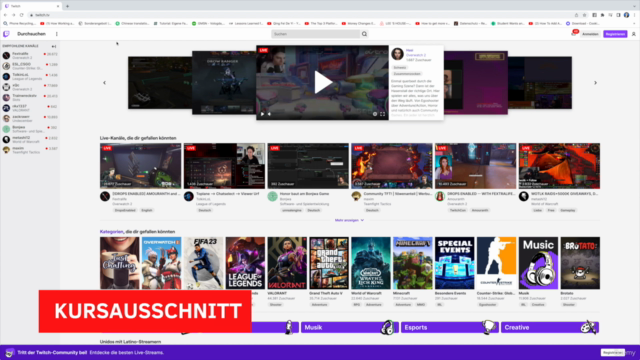Open TolkinLoL League of Legends stream thumbnail
Image resolution: width=640 pixels, height=360 pixels.
pos(224,166)
